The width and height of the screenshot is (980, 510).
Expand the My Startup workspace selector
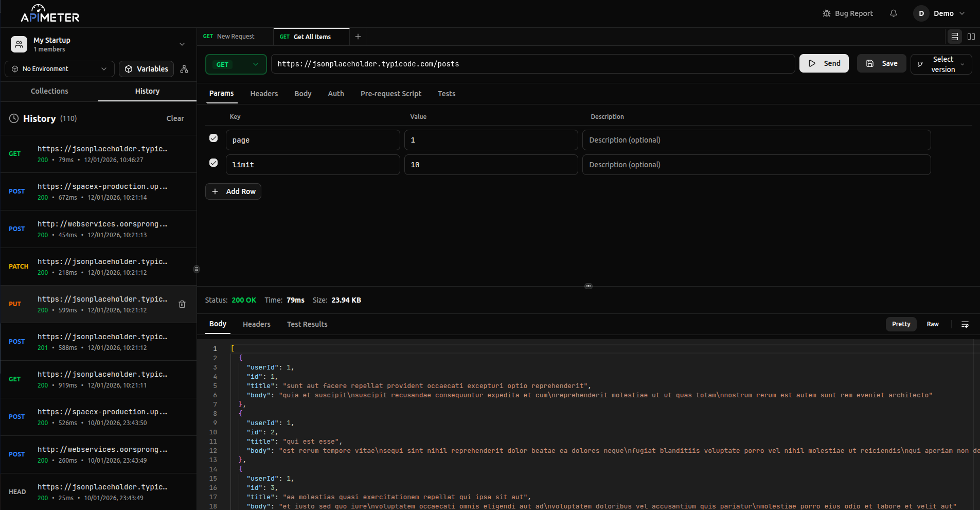(182, 44)
